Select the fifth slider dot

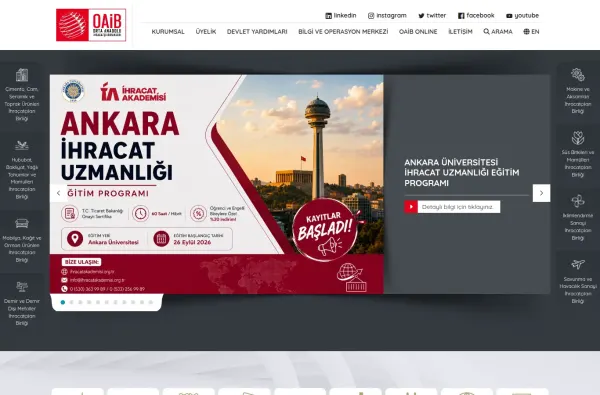coord(98,302)
